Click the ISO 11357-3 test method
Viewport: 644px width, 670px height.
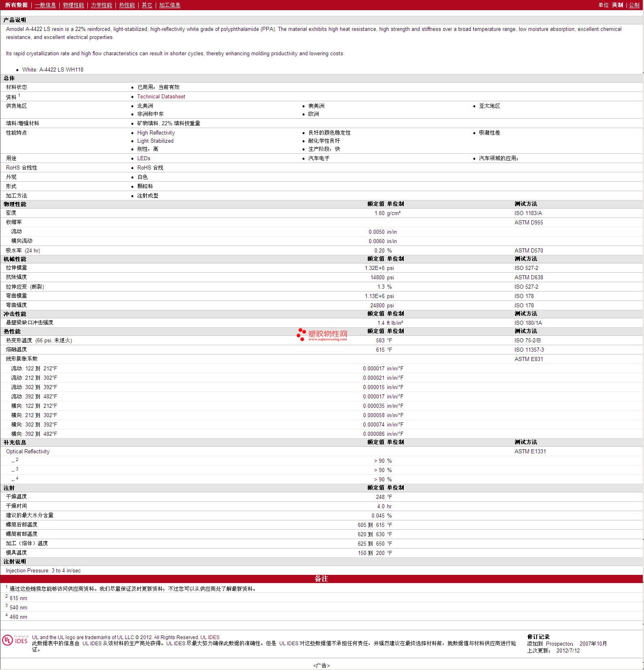pyautogui.click(x=529, y=350)
